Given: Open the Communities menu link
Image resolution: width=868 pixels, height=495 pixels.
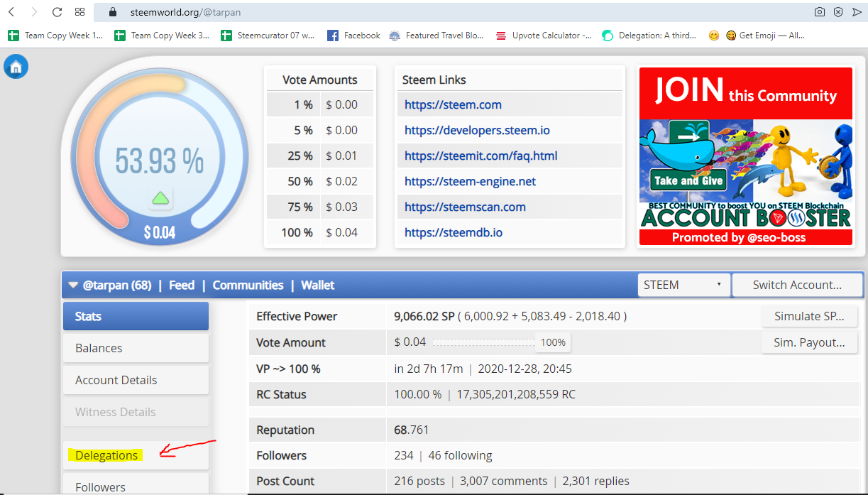Looking at the screenshot, I should [x=248, y=285].
